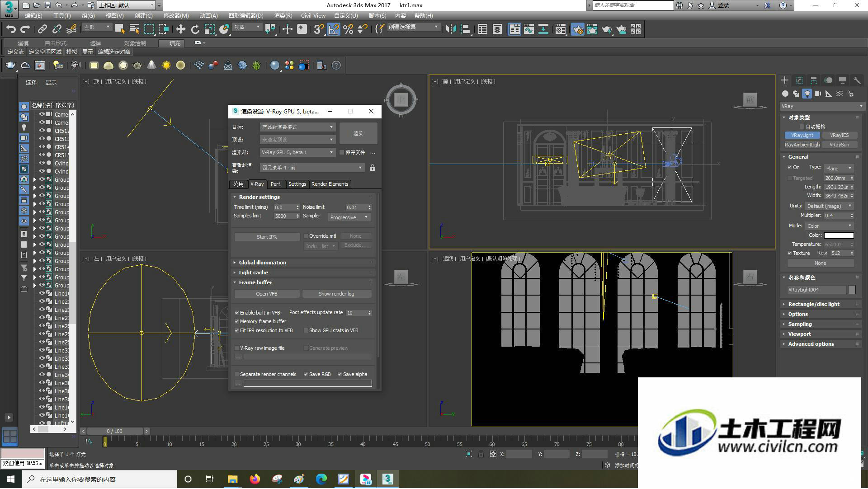Open the VRay light category dropdown
The width and height of the screenshot is (868, 489).
tap(822, 107)
